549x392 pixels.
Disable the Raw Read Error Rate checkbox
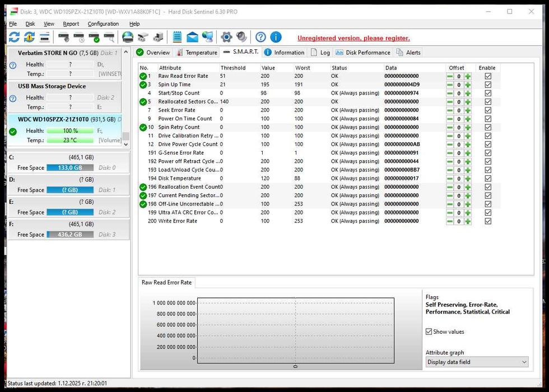(487, 76)
